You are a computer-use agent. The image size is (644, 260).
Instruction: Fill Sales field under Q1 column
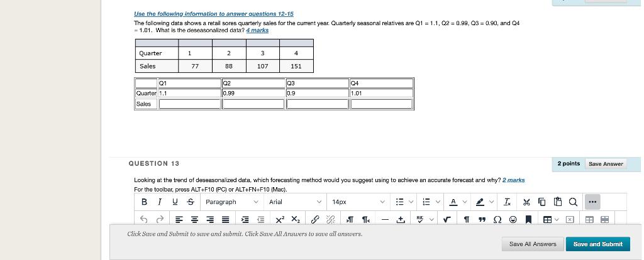pos(190,104)
